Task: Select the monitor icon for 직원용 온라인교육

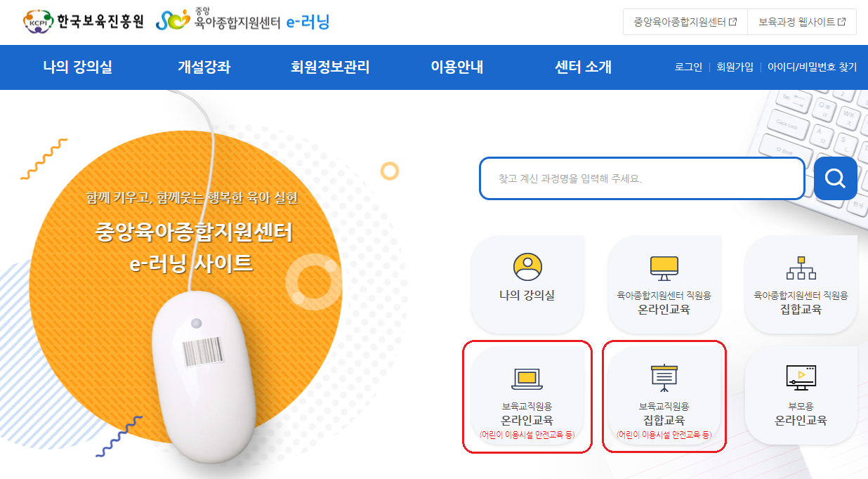Action: 664,268
